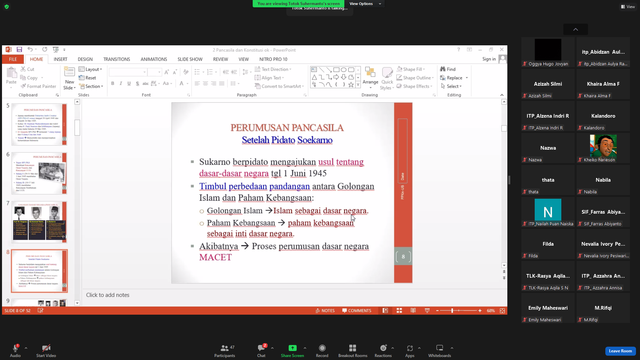Unmute audio with the microphone button
The height and width of the screenshot is (360, 640).
(x=15, y=350)
